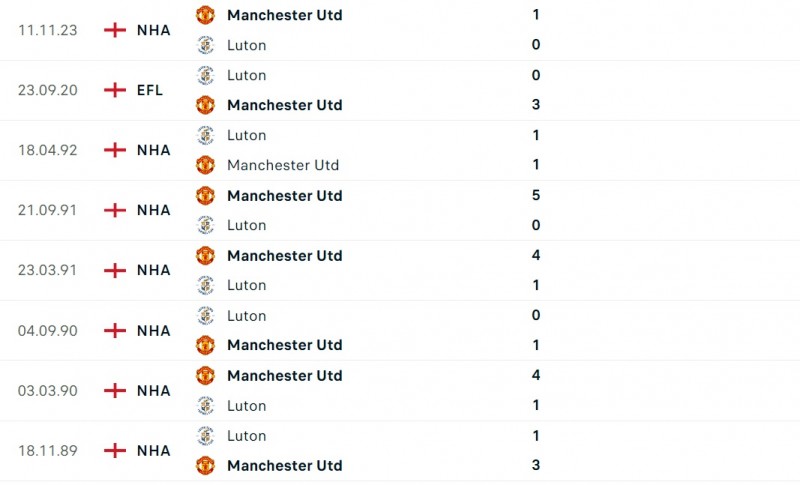
Task: Select Luton team name in 04.09.90 match
Action: click(246, 315)
